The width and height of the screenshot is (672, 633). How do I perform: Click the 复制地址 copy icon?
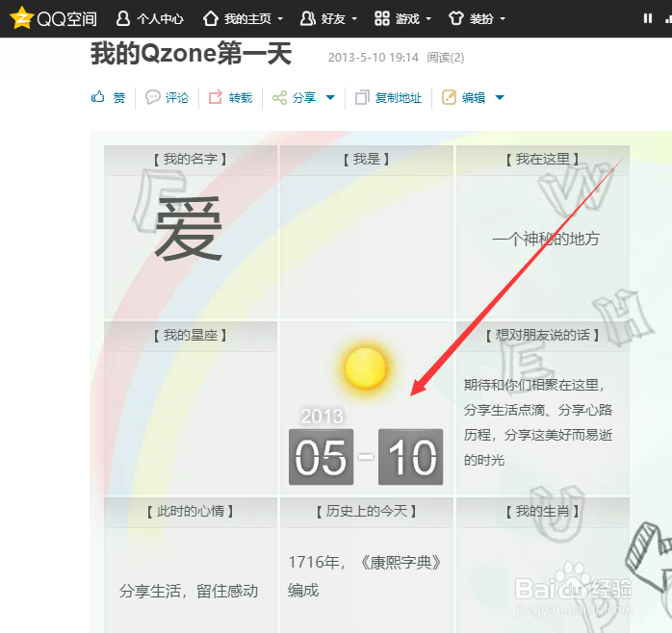tap(362, 98)
